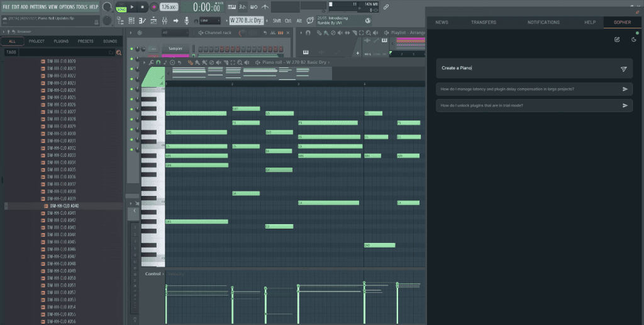This screenshot has height=325, width=644.
Task: Switch to the TRANSFERS tab
Action: [484, 22]
